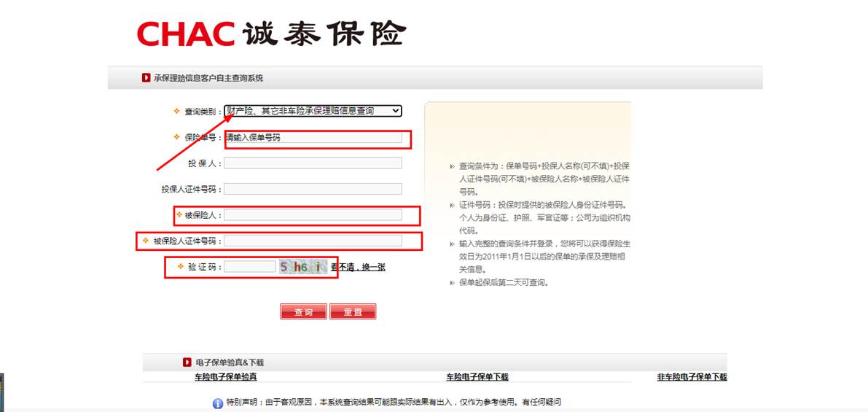This screenshot has width=868, height=412.
Task: Click the 查询类别 field label
Action: 203,112
